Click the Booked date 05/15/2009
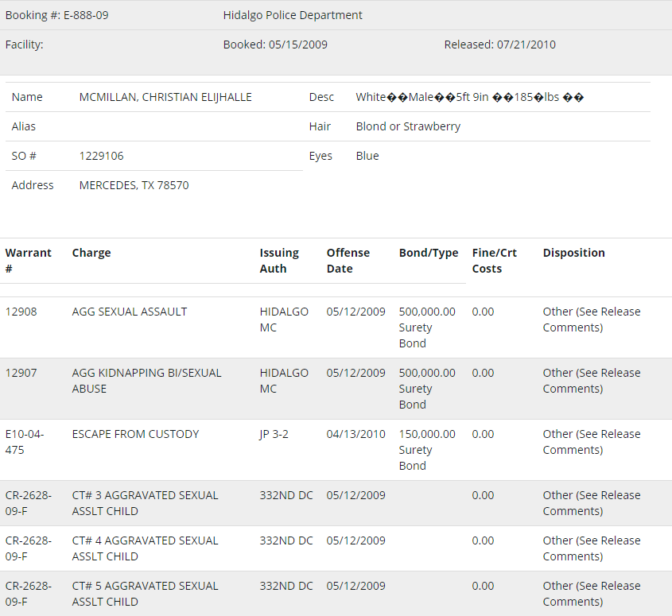672x616 pixels. tap(298, 45)
